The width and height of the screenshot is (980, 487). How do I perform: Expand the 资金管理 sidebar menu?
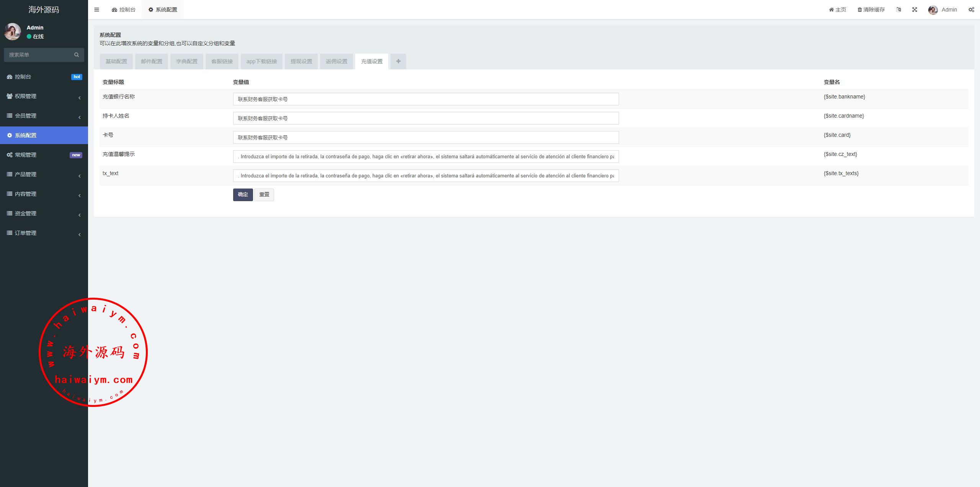44,213
